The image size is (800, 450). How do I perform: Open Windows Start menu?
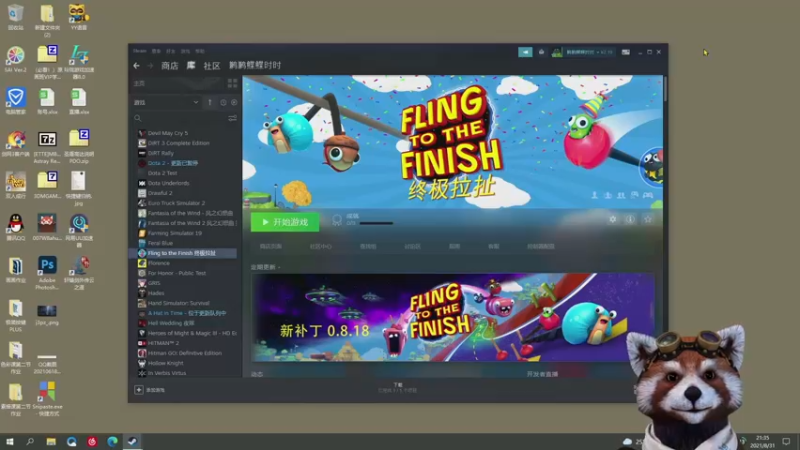click(x=9, y=442)
